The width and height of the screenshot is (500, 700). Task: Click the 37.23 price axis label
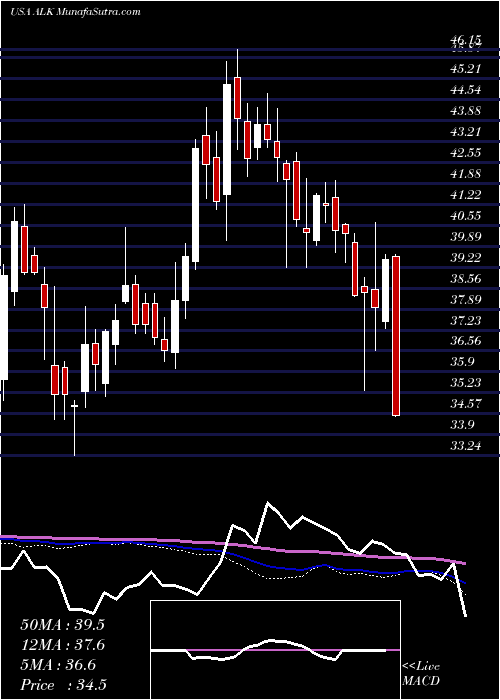tap(465, 320)
